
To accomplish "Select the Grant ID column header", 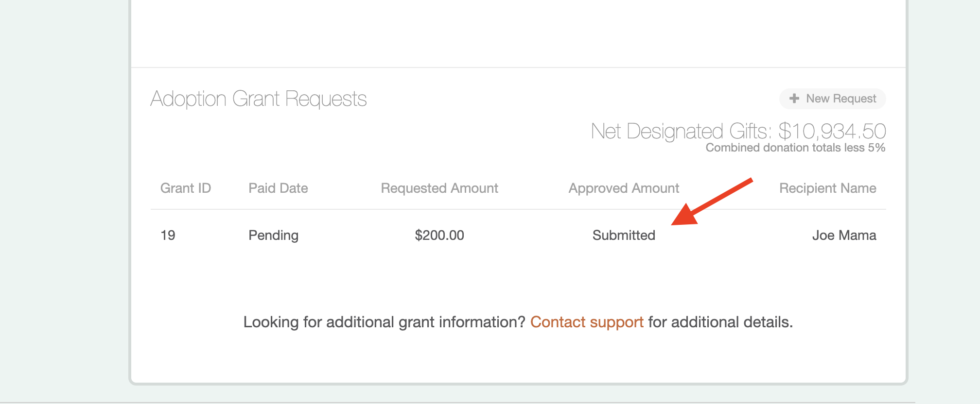I will (186, 188).
